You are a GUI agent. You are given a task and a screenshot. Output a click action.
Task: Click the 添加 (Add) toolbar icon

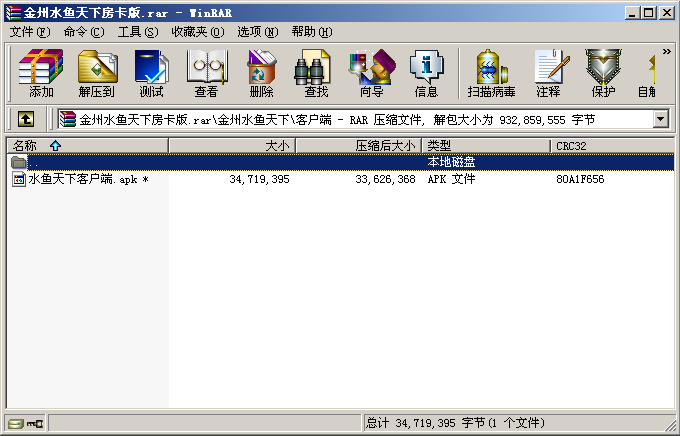[x=41, y=73]
